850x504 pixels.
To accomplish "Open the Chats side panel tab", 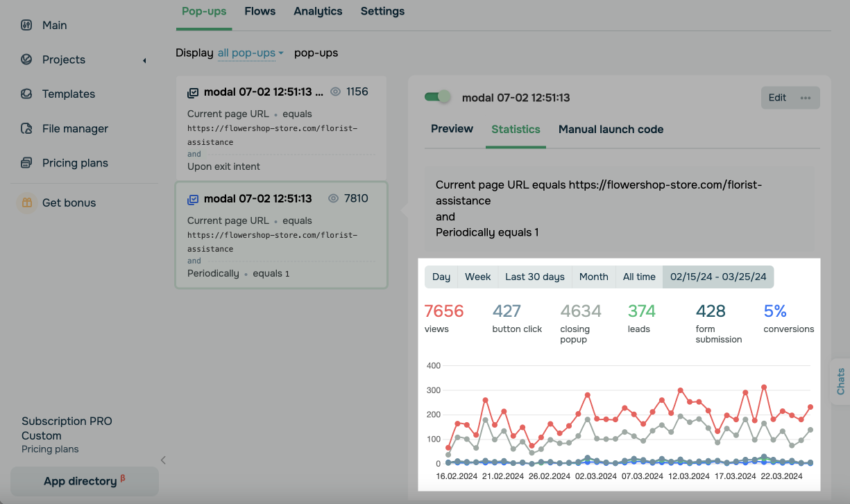I will pyautogui.click(x=840, y=381).
